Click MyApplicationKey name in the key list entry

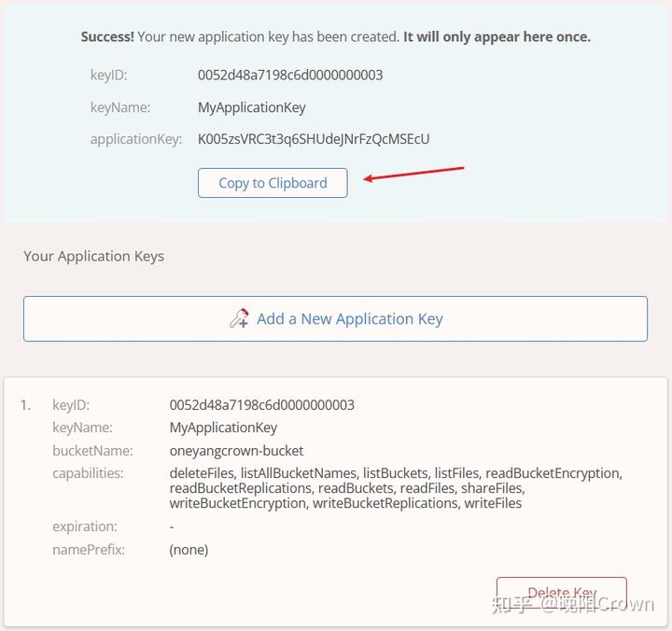tap(223, 428)
